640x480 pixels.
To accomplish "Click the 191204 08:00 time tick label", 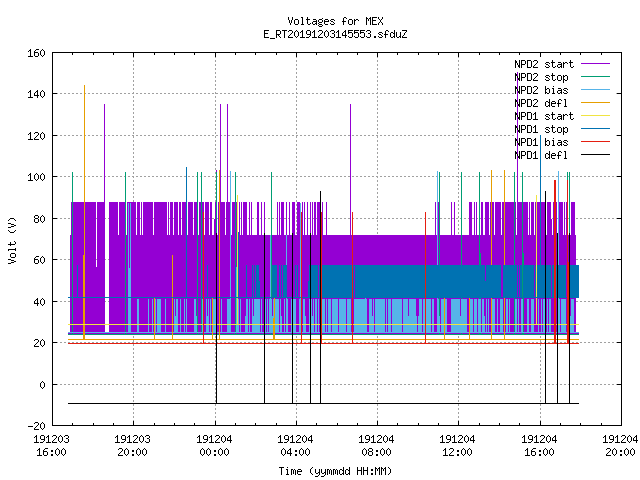I will coord(376,446).
